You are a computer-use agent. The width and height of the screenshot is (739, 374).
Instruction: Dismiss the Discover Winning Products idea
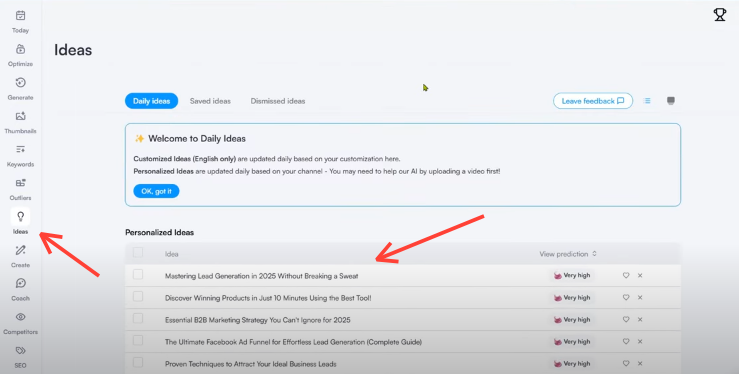[x=640, y=298]
